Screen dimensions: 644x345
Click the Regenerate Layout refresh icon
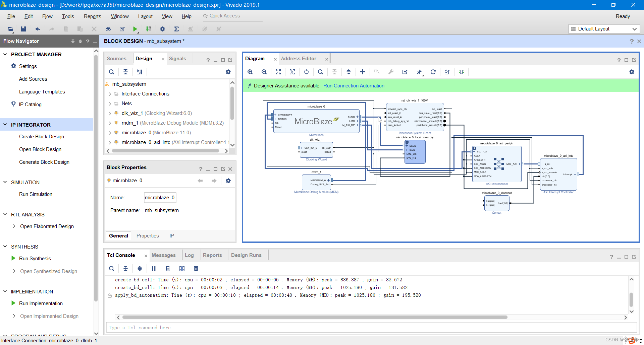point(433,72)
